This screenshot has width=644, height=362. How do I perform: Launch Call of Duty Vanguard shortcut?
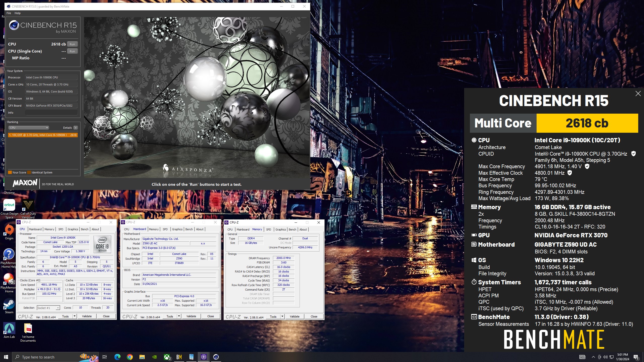(x=28, y=209)
